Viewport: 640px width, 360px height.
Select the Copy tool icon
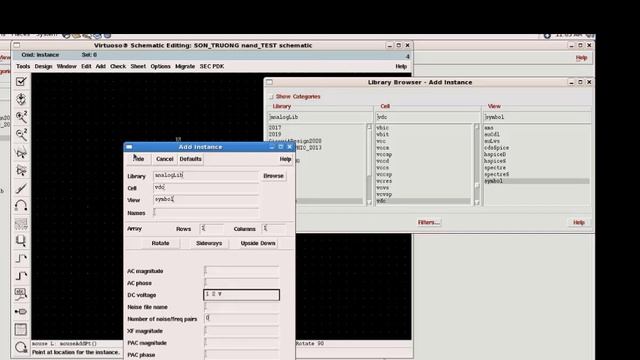coord(21,170)
